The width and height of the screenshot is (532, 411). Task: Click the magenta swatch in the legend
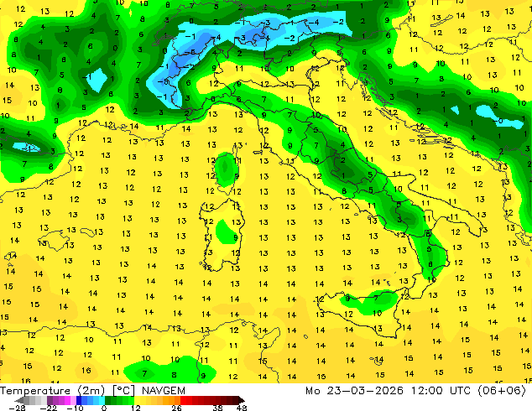67,400
